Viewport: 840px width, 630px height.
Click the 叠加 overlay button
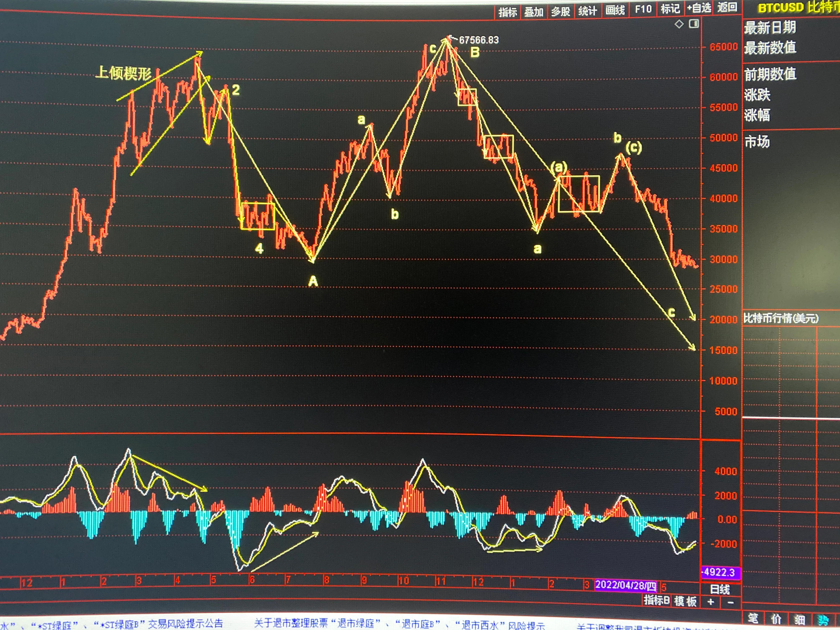(534, 12)
